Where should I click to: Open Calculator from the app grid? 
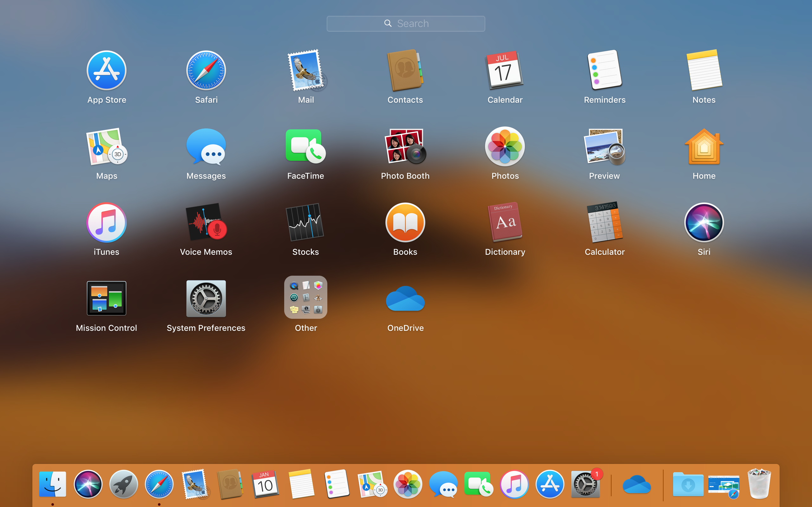point(605,222)
